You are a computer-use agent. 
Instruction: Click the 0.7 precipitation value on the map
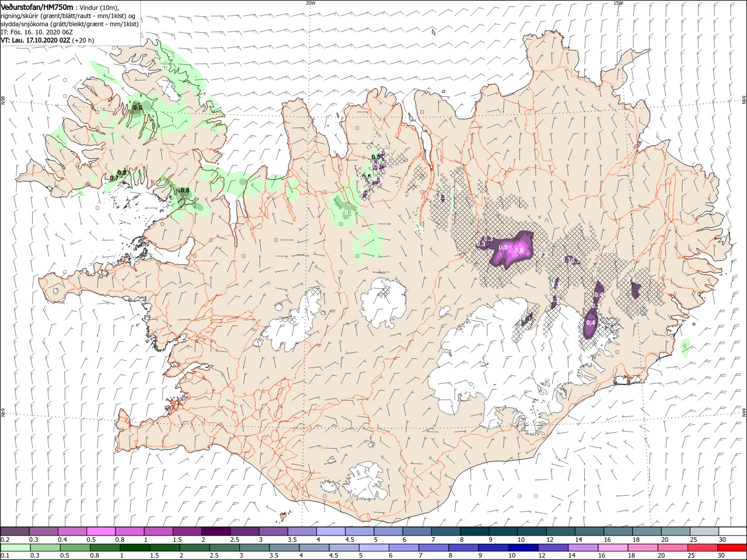(114, 178)
